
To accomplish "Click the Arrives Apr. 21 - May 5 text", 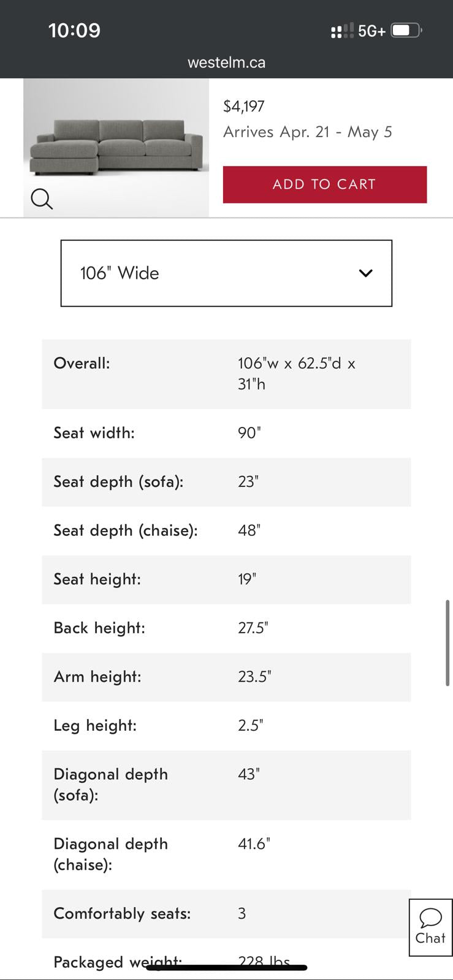I will pyautogui.click(x=307, y=132).
